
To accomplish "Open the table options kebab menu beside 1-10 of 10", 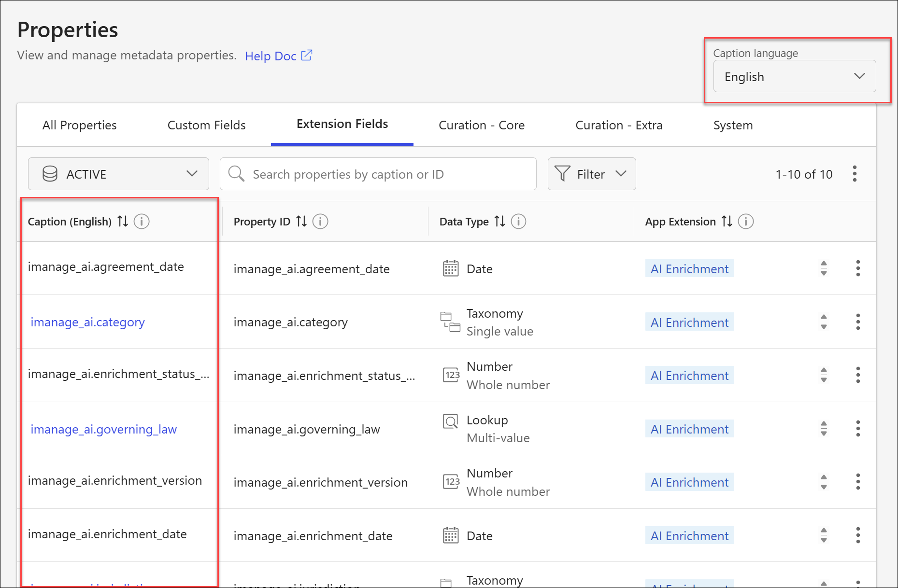I will pyautogui.click(x=855, y=174).
